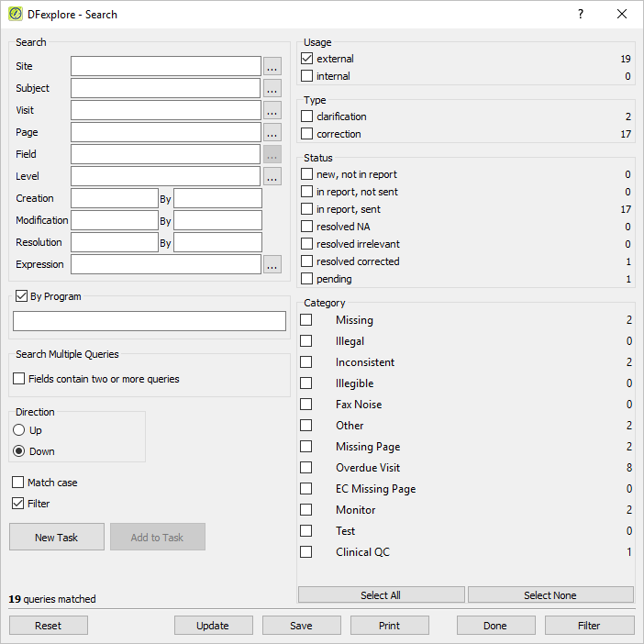Check the in report, sent status

pos(306,209)
